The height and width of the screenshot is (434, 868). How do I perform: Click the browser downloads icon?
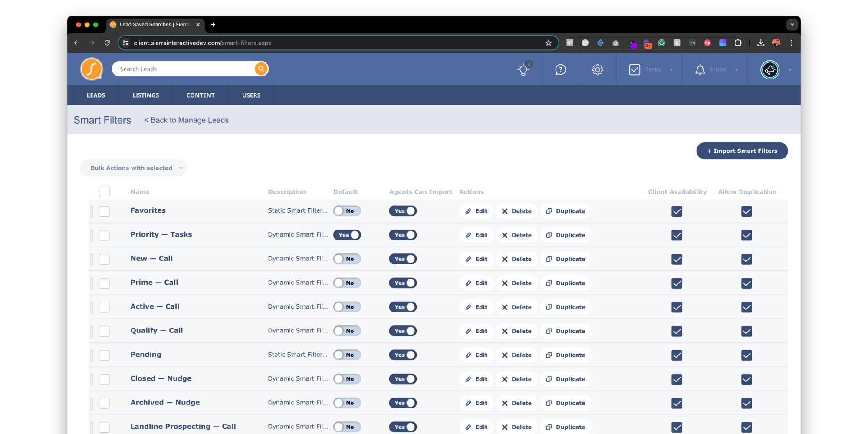point(761,43)
